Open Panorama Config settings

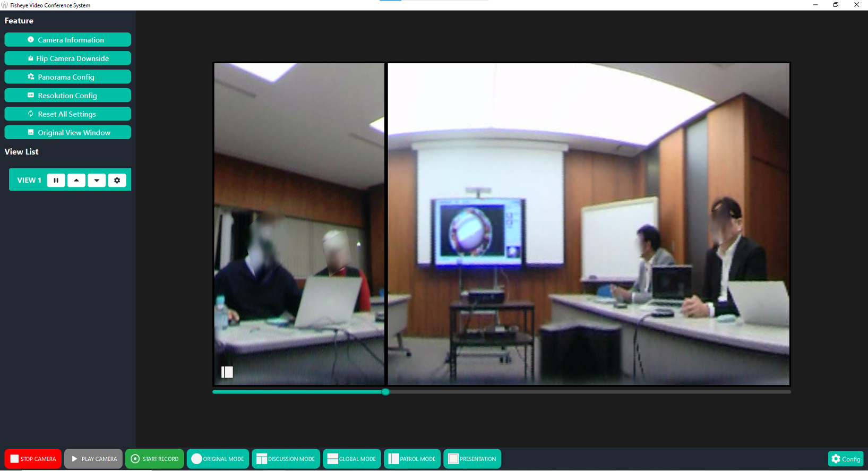click(x=67, y=77)
